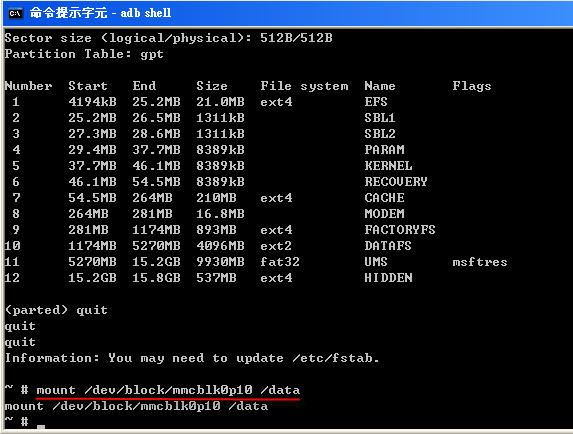The width and height of the screenshot is (573, 434).
Task: Select the 'Partition Table: gpt' line
Action: 84,54
